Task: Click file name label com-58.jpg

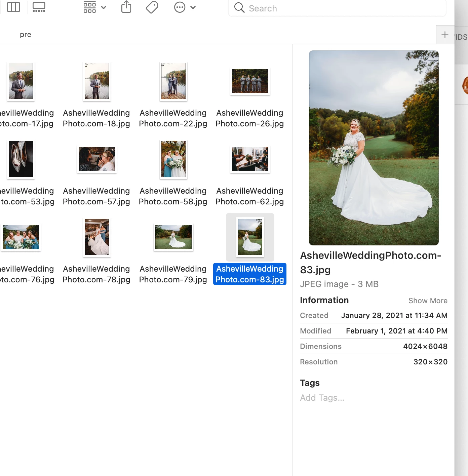Action: pyautogui.click(x=173, y=196)
